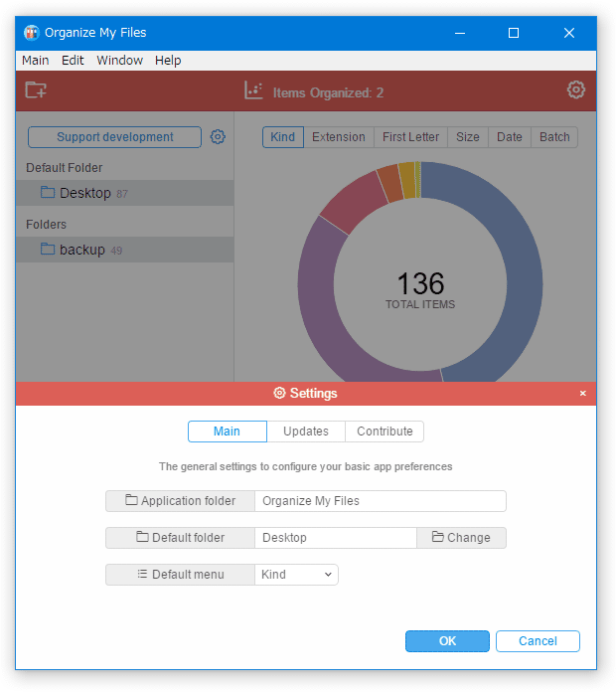
Task: Open the Default menu dropdown showing Kind
Action: click(296, 575)
